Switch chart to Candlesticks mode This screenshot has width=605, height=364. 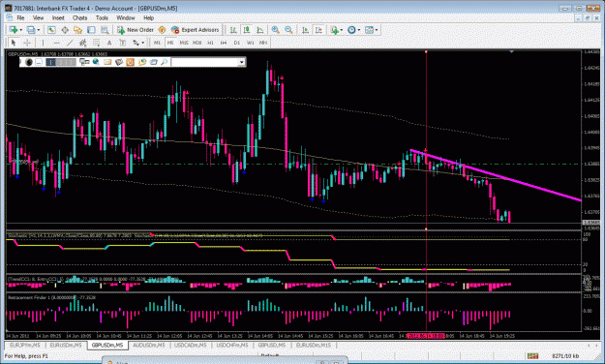(247, 30)
